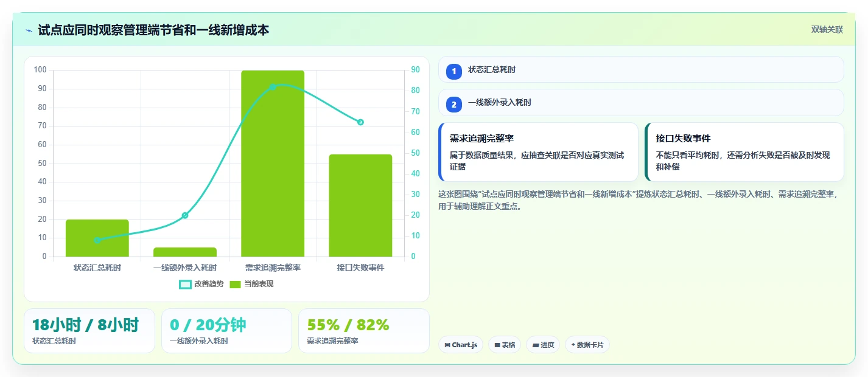The height and width of the screenshot is (377, 868).
Task: Click the summary paragraph starting 这张图围绕
Action: click(639, 200)
